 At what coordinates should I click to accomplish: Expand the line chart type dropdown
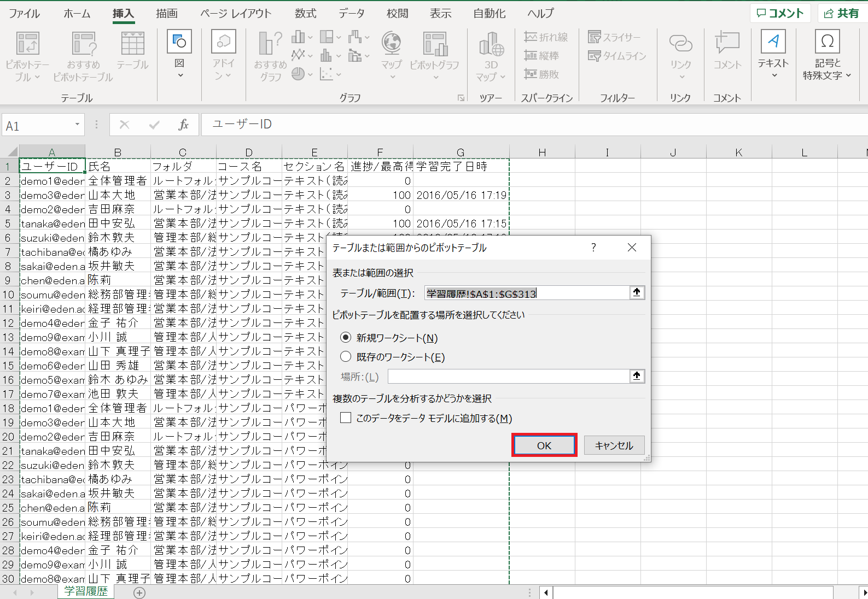pos(310,56)
